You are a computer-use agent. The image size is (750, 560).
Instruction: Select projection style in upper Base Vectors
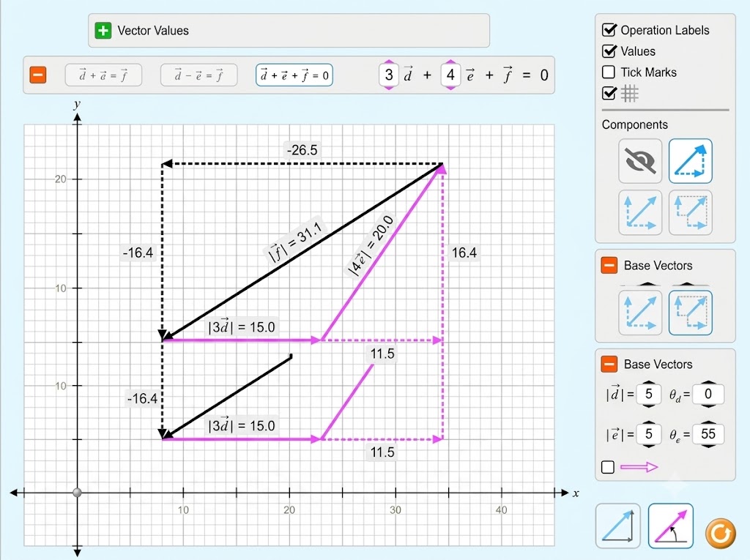pyautogui.click(x=690, y=313)
